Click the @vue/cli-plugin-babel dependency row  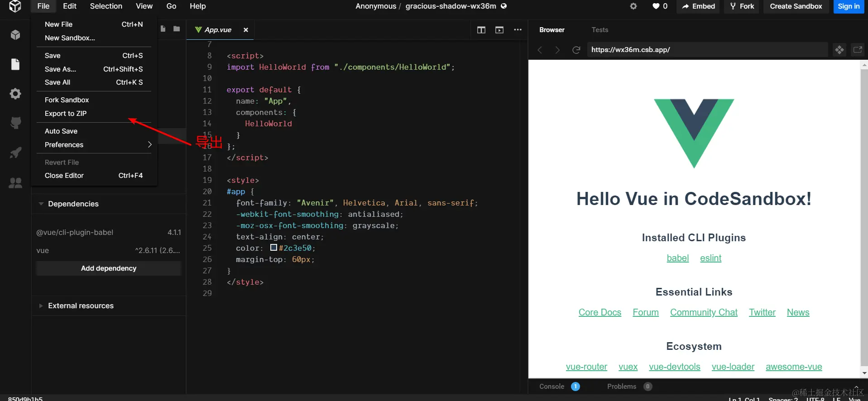[x=109, y=232]
